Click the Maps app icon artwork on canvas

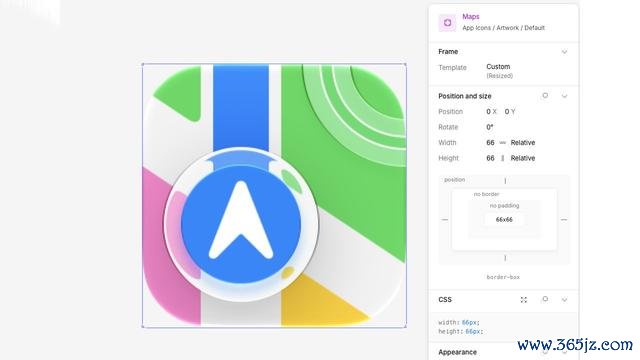274,195
